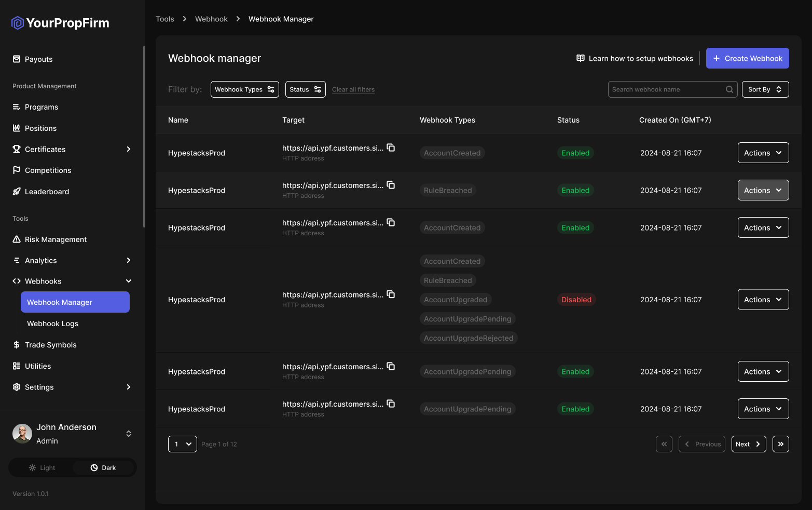Screen dimensions: 812x510
Task: Select the Dark theme option
Action: pos(103,468)
